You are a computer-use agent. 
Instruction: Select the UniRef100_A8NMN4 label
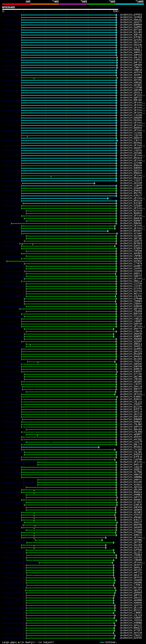tap(131, 477)
